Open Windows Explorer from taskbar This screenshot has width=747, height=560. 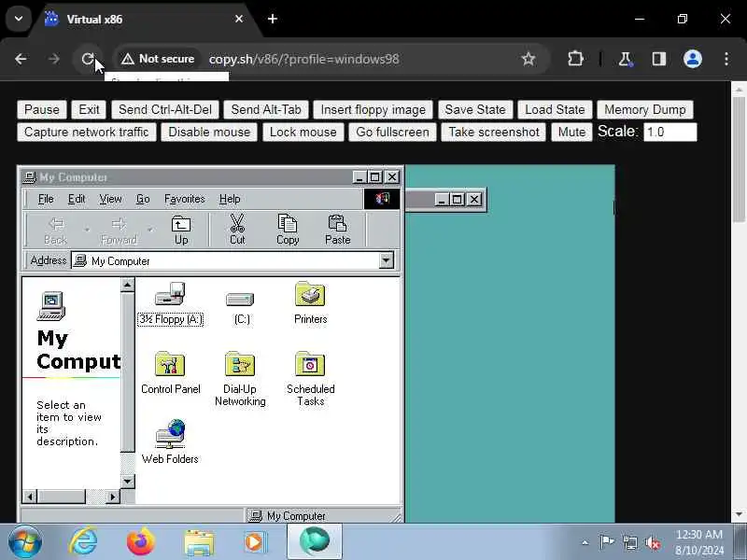tap(199, 543)
